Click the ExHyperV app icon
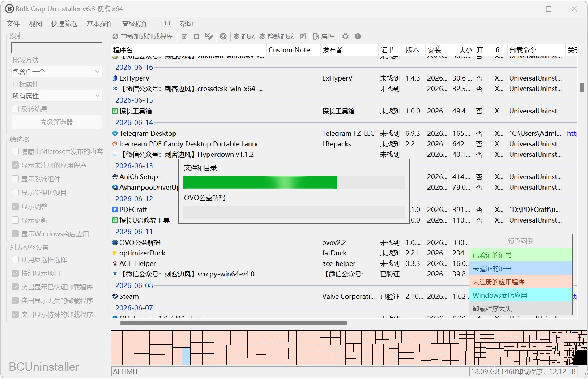The width and height of the screenshot is (588, 379). (x=115, y=78)
